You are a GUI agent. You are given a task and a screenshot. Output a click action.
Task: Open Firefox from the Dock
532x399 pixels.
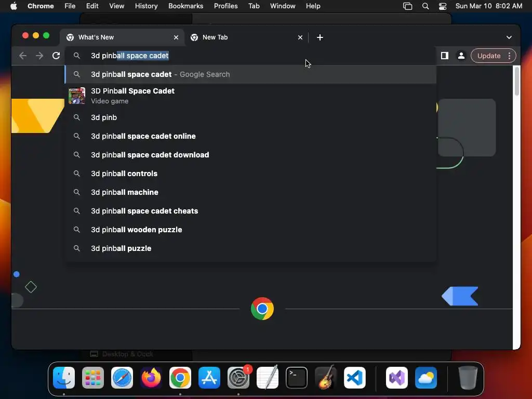151,378
